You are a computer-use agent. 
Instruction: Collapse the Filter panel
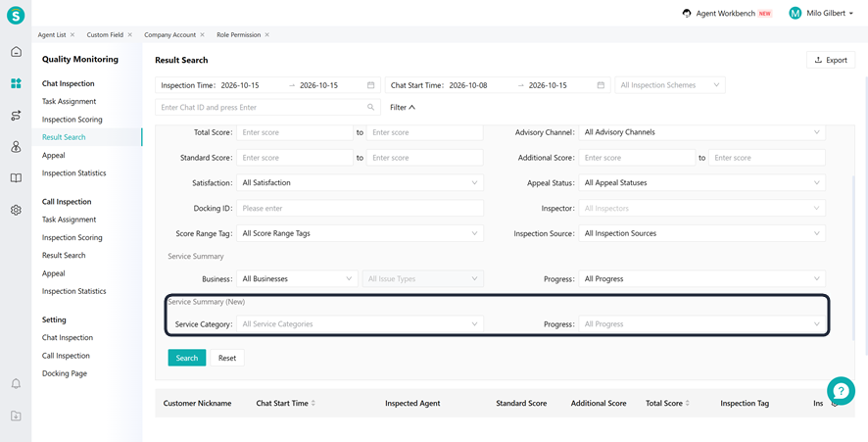403,108
